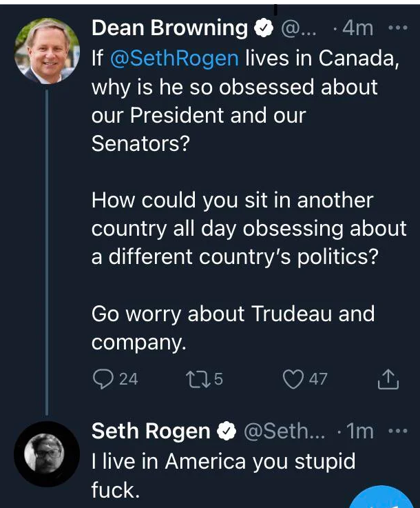Like Dean Browning's tweet with heart icon

[294, 378]
